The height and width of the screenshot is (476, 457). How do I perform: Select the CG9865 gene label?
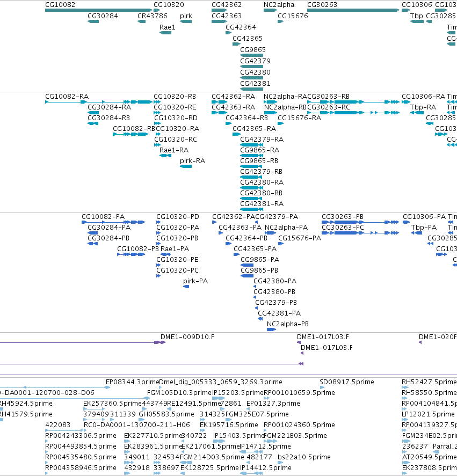point(253,50)
